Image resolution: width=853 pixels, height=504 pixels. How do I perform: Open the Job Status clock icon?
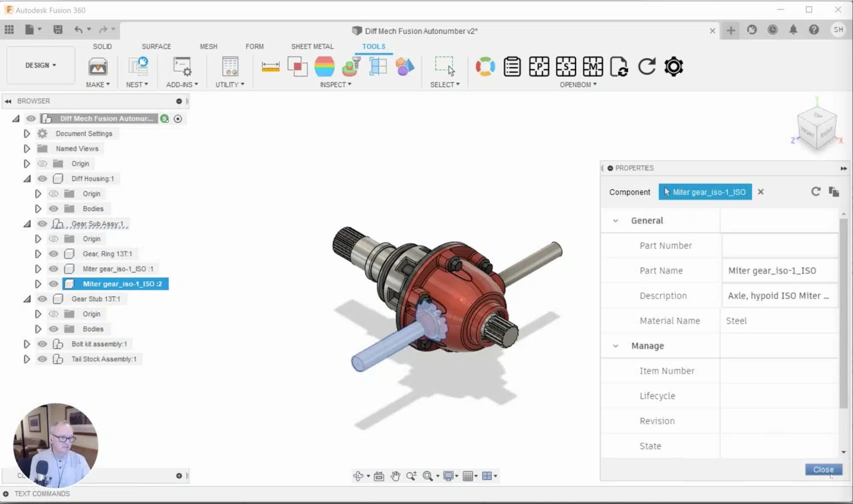pos(772,30)
